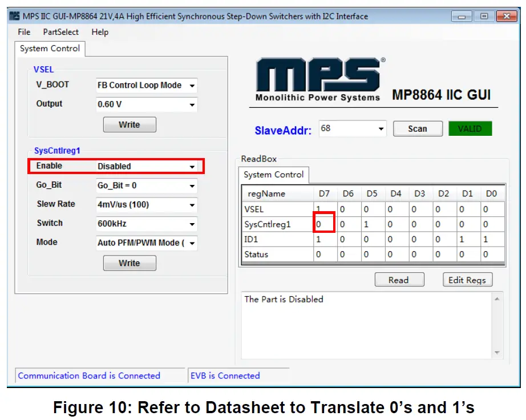Click 'The Part is Disabled' message text
Screen dimensions: 526x420
point(284,299)
